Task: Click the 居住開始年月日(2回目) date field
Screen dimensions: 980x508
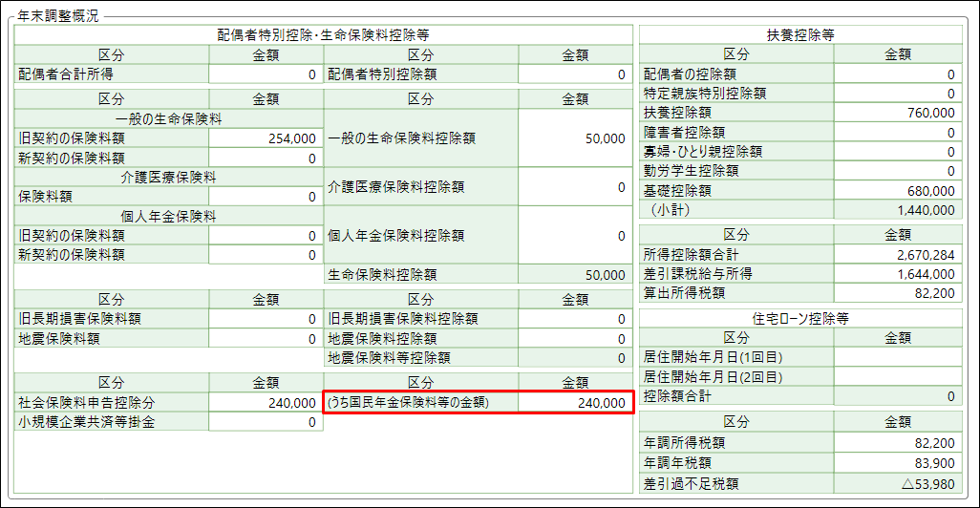Action: tap(897, 376)
